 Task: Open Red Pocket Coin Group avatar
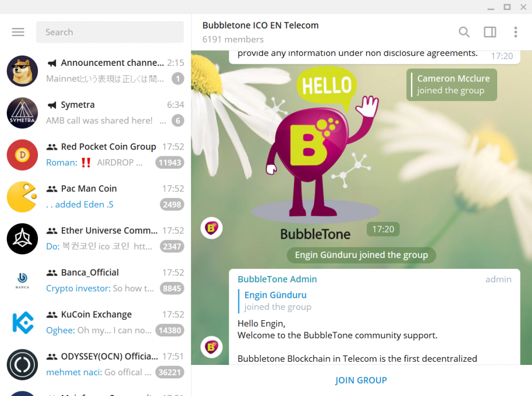tap(22, 155)
